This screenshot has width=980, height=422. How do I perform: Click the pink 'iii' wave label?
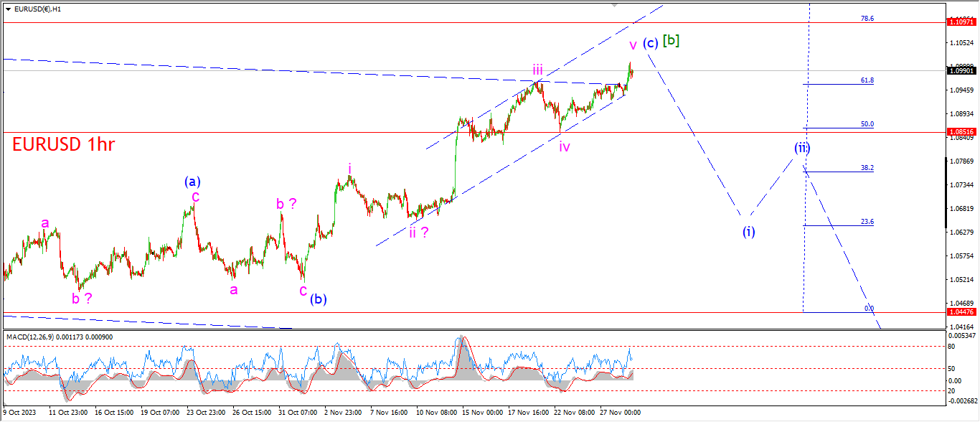[x=537, y=69]
